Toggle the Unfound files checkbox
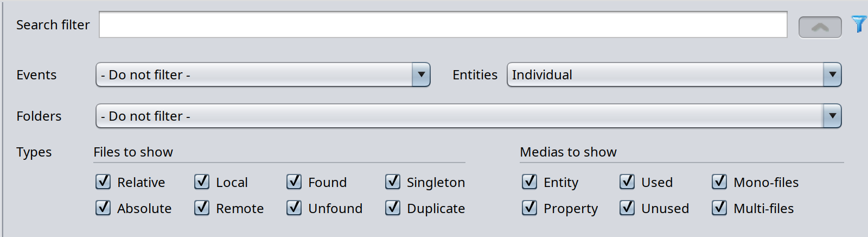 (x=294, y=208)
